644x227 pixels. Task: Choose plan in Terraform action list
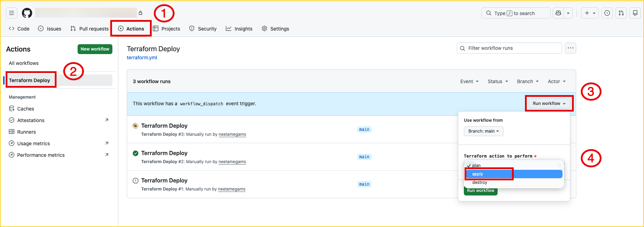pyautogui.click(x=514, y=166)
